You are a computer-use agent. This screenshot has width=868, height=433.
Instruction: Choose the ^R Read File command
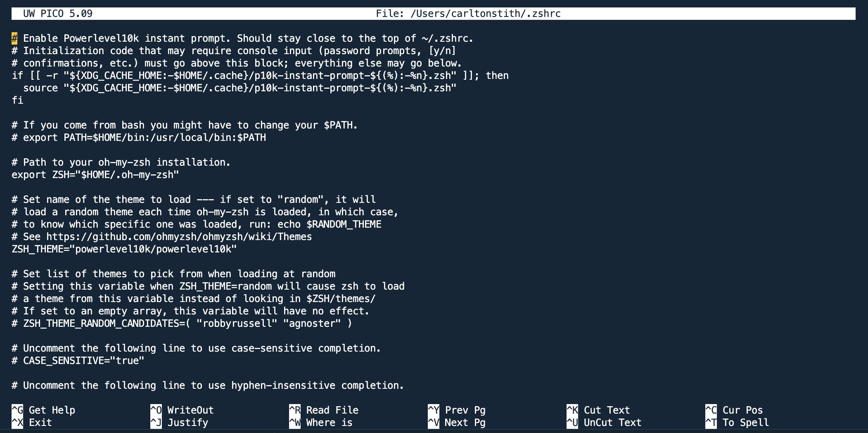point(324,410)
